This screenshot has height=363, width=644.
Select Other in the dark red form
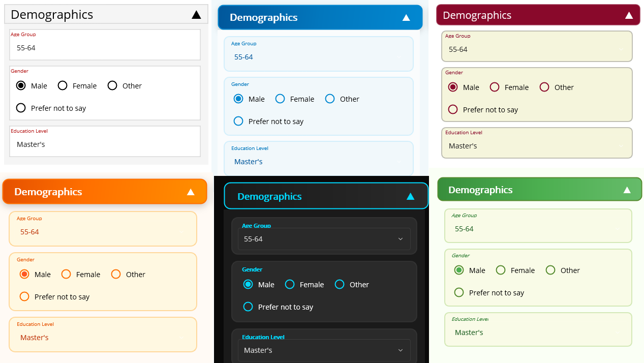pos(544,87)
